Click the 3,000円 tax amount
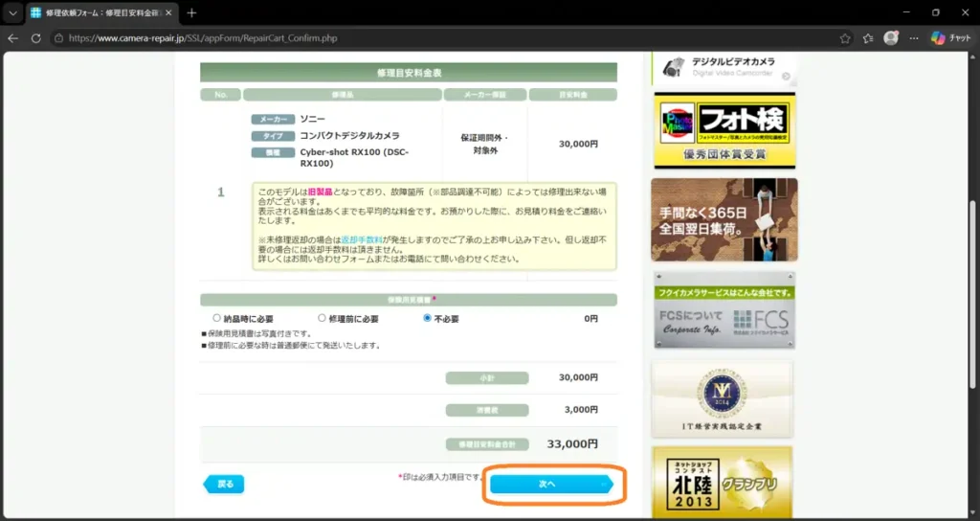 point(579,410)
